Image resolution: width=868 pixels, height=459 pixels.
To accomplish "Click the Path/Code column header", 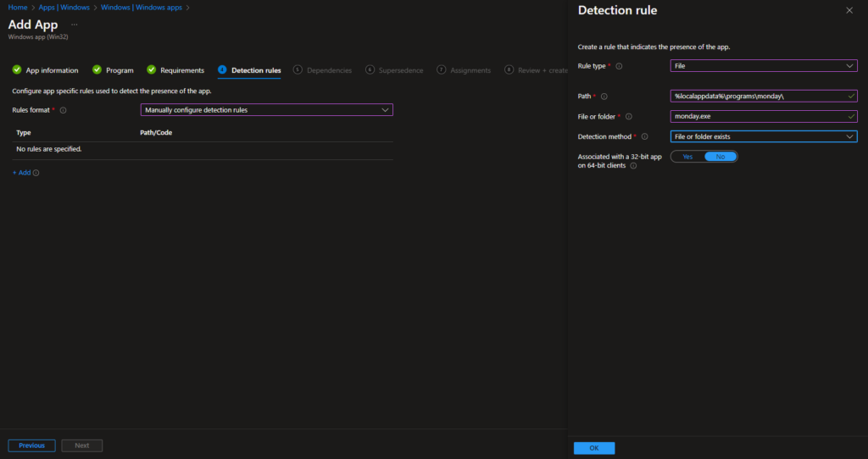I will tap(156, 133).
